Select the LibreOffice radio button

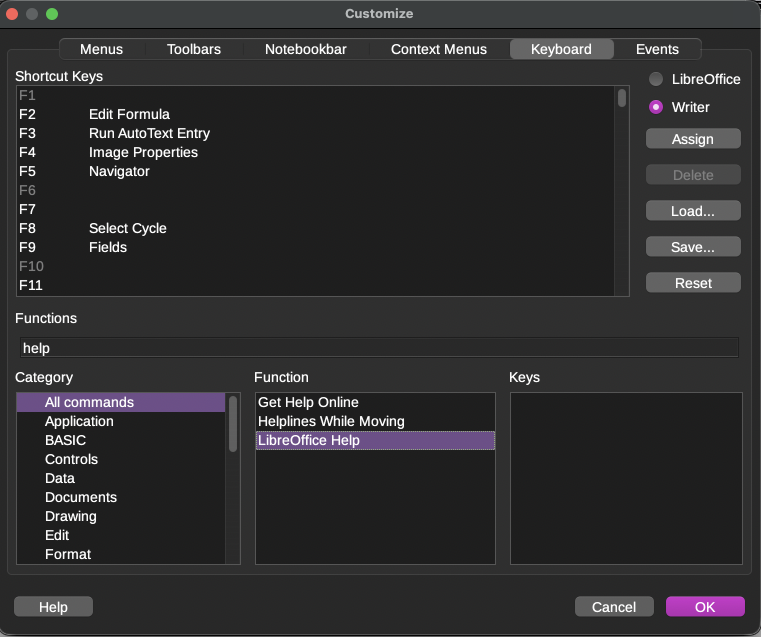(x=656, y=79)
